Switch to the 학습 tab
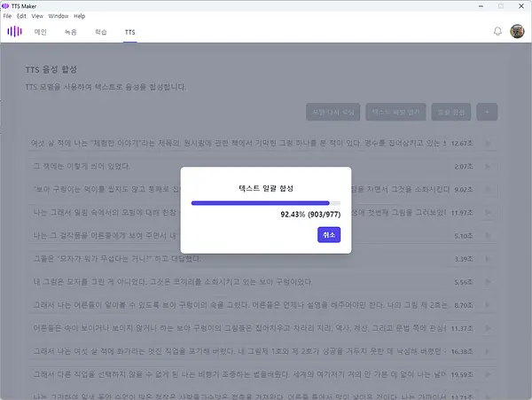Screen dimensions: 532x400 click(101, 32)
